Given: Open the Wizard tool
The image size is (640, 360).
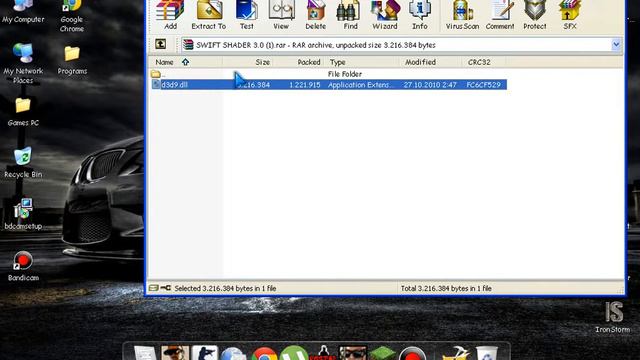Looking at the screenshot, I should coord(384,15).
